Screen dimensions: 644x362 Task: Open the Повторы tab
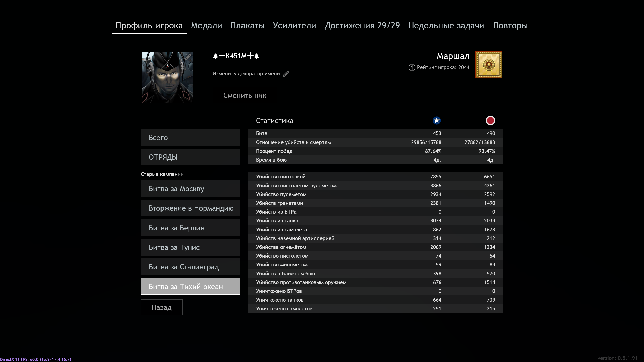point(510,26)
